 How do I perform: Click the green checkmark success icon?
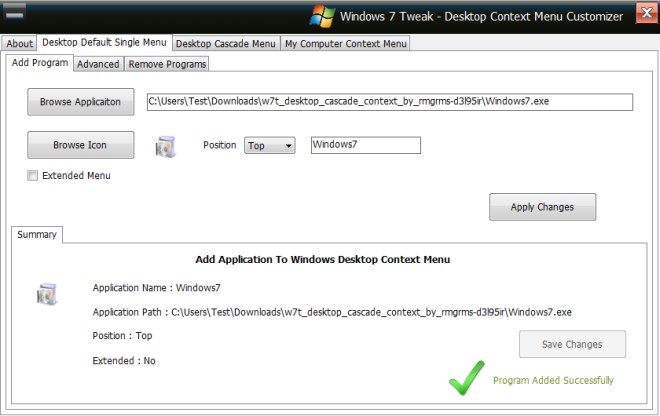(x=466, y=378)
